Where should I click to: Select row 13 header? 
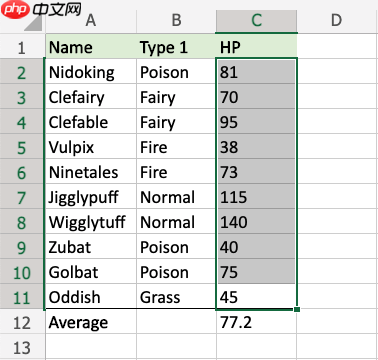click(22, 348)
